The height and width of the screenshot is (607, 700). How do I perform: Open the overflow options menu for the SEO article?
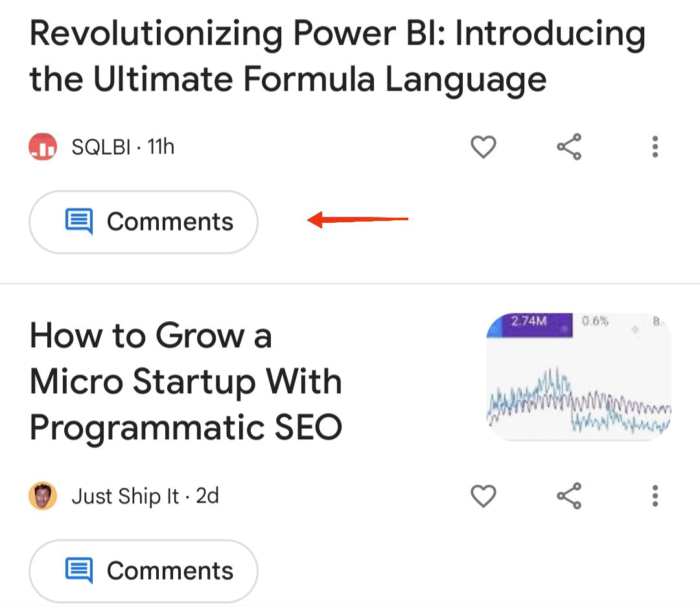point(655,496)
